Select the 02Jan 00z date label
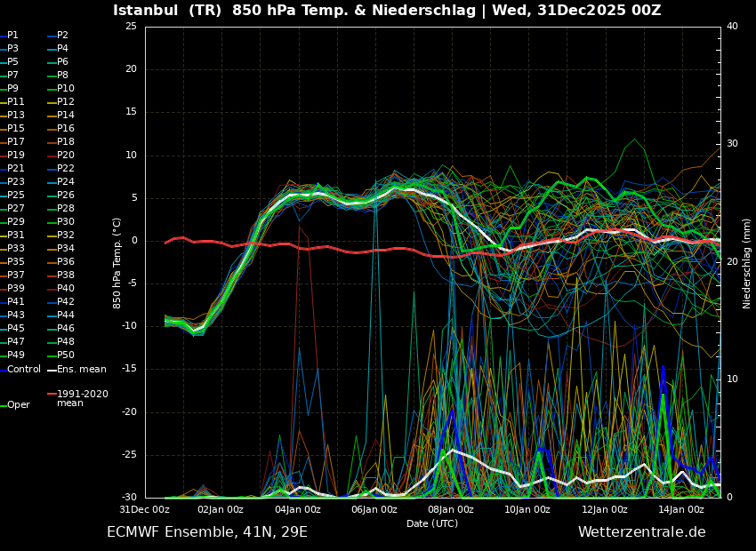Screen dimensions: 756x551 pyautogui.click(x=222, y=509)
